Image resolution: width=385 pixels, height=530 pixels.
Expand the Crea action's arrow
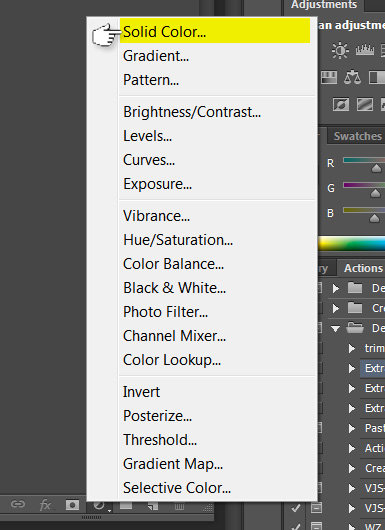(352, 468)
